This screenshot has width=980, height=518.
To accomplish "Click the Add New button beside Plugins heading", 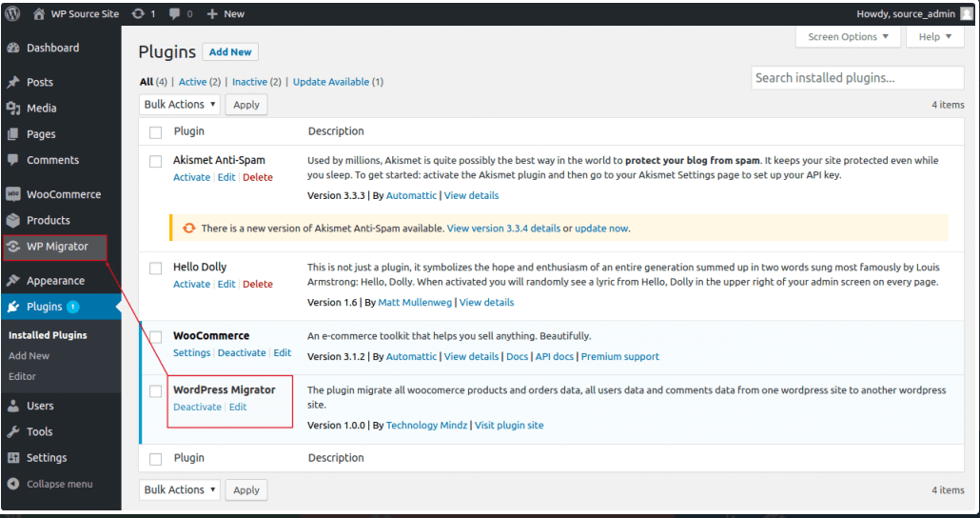I will (x=230, y=52).
